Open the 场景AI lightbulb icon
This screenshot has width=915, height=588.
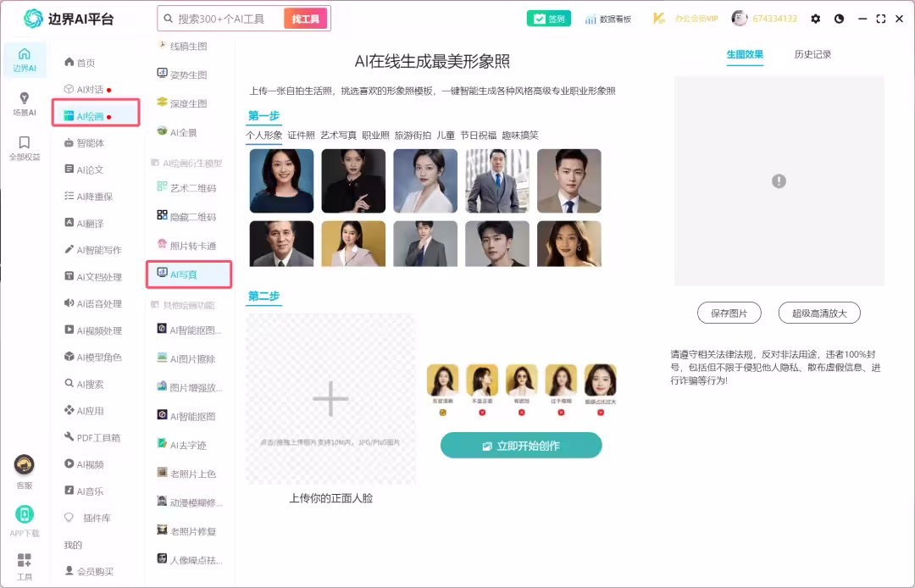pyautogui.click(x=24, y=104)
